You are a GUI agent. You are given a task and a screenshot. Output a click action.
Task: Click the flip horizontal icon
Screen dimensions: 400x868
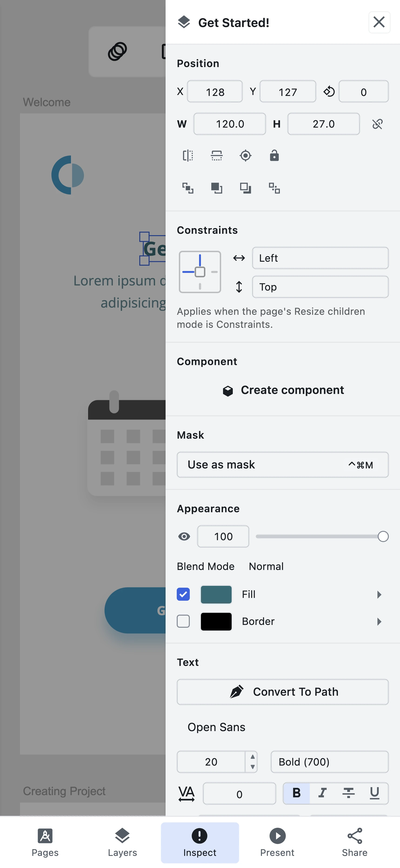[188, 156]
